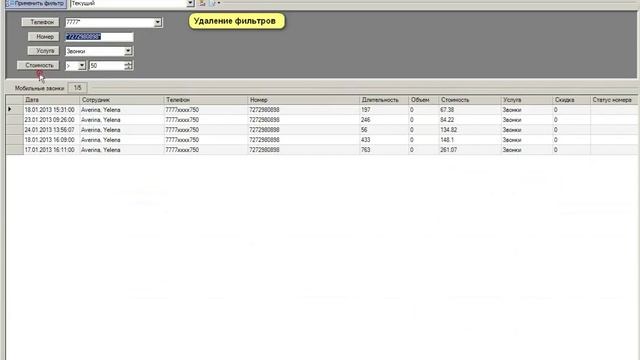Select the cell 24.01.2013 13:56:07
The image size is (640, 360).
tap(51, 130)
